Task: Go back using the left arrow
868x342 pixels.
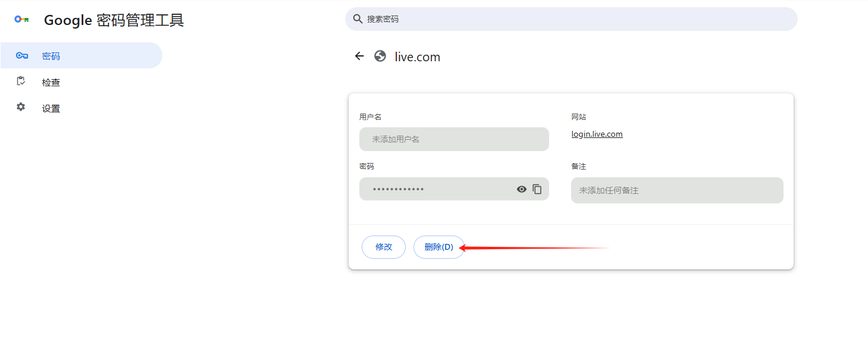Action: click(x=359, y=56)
